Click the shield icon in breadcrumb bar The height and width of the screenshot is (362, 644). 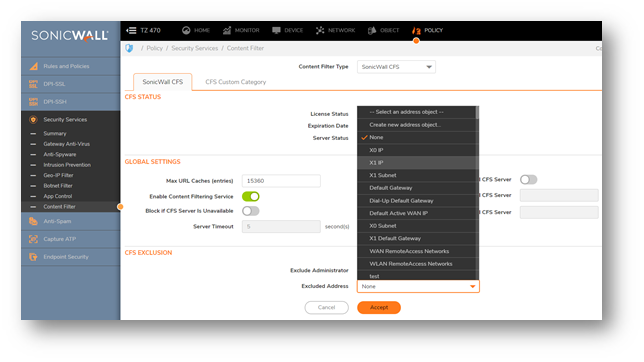129,48
